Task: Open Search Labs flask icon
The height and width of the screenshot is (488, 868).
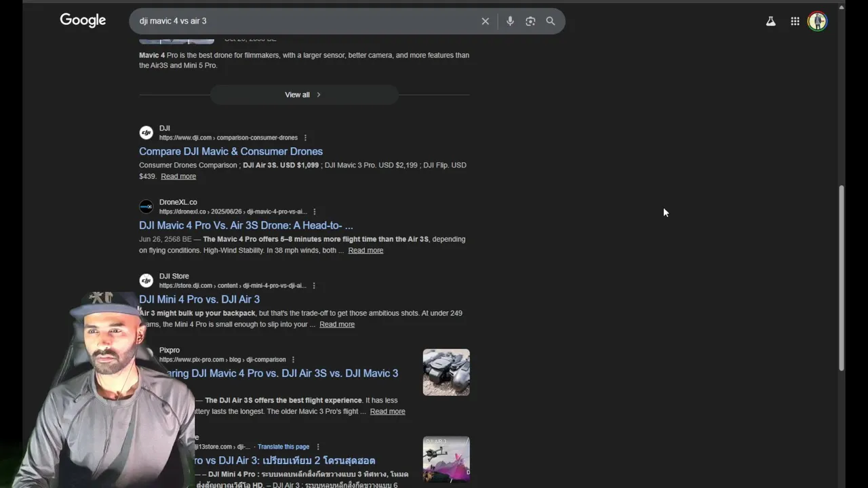Action: [771, 21]
